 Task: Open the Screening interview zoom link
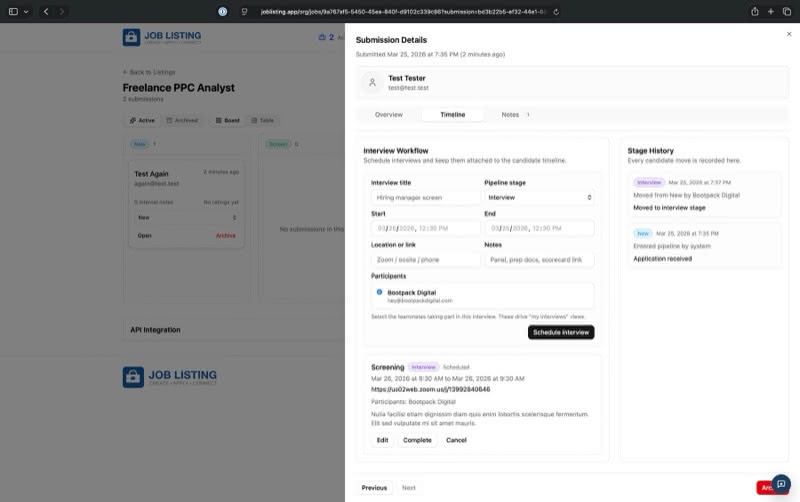tap(430, 389)
